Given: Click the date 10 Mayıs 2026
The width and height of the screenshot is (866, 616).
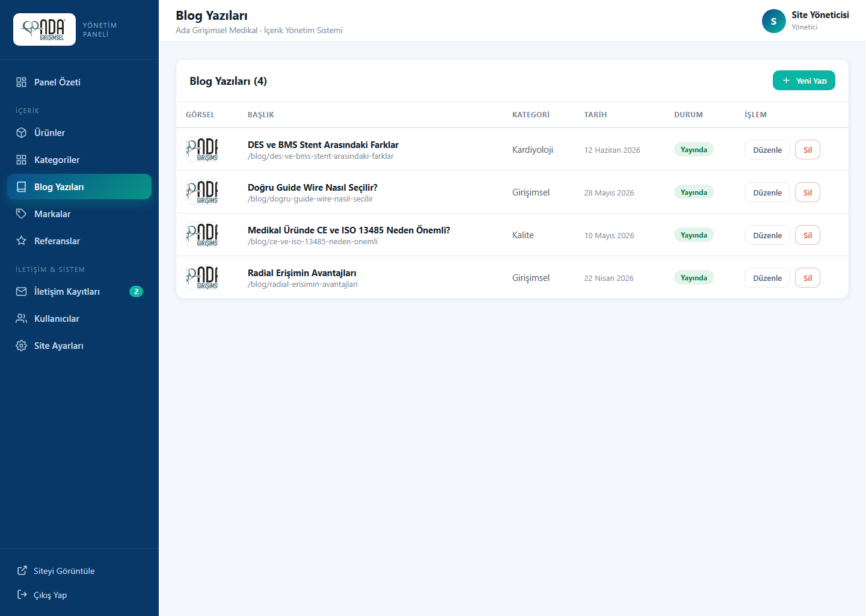Looking at the screenshot, I should click(609, 236).
